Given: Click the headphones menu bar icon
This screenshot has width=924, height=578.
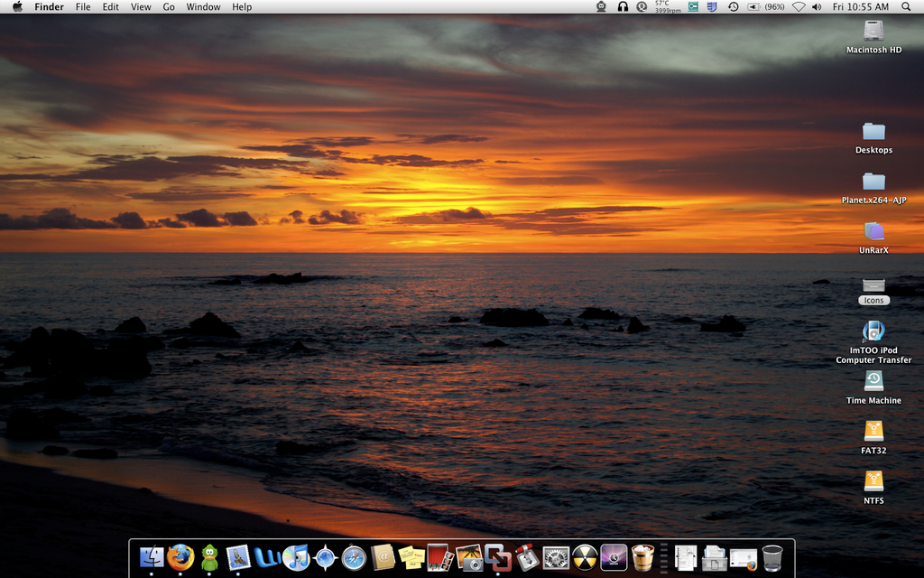Looking at the screenshot, I should point(623,7).
